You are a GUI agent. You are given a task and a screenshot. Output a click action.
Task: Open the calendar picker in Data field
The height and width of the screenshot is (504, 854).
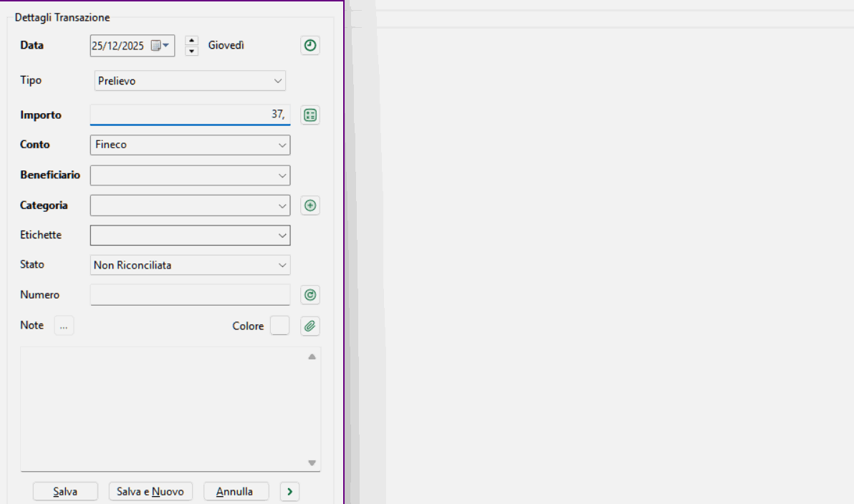click(159, 46)
